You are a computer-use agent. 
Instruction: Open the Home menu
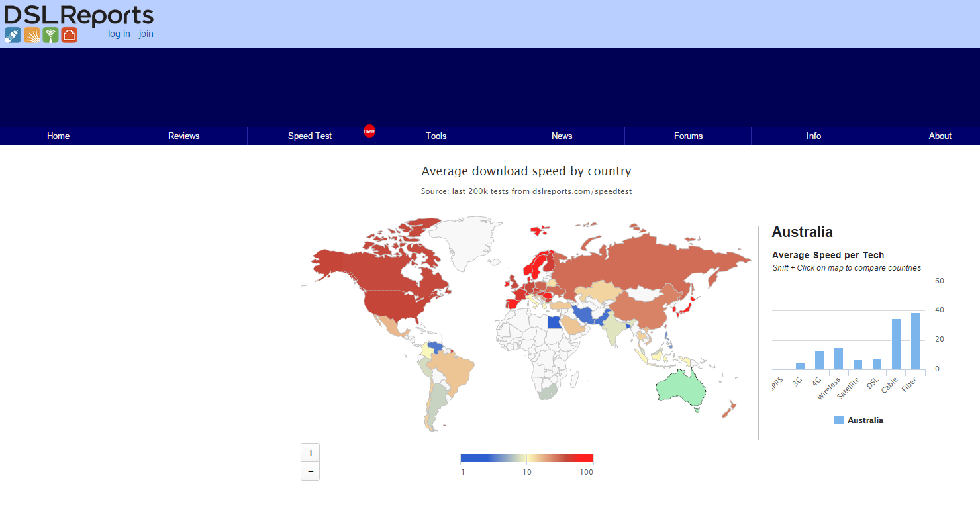pyautogui.click(x=58, y=136)
